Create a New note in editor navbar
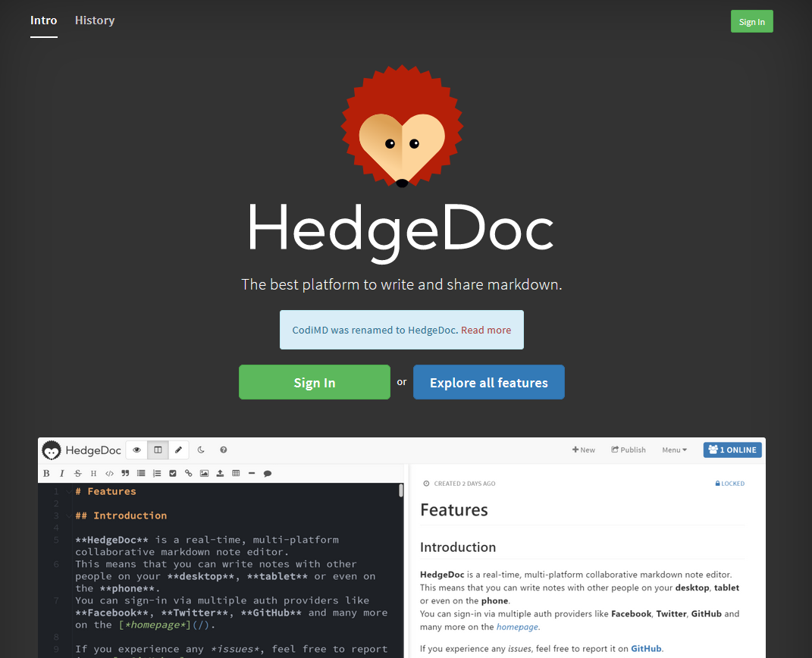The width and height of the screenshot is (812, 658). pyautogui.click(x=584, y=450)
